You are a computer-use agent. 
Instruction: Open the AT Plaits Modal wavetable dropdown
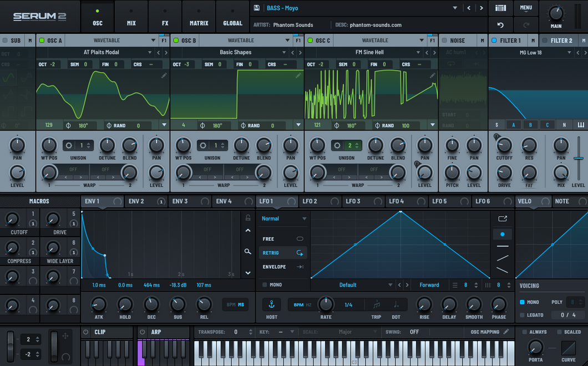(x=149, y=53)
